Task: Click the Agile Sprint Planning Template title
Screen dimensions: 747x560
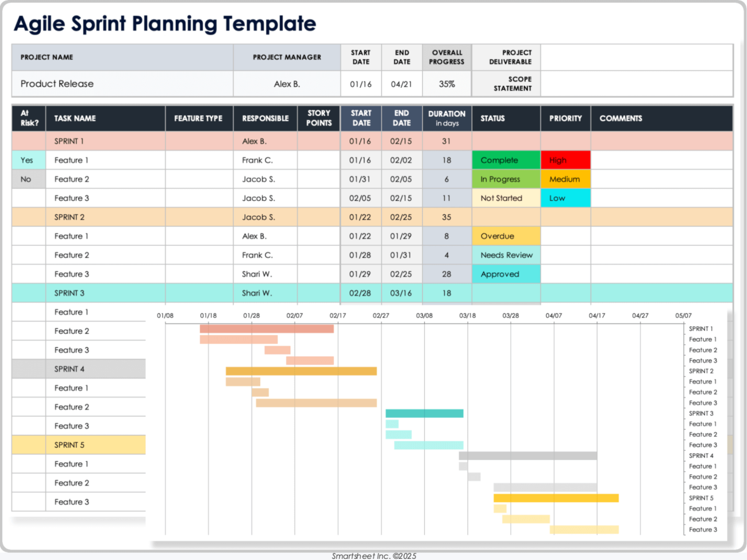Action: pos(165,24)
